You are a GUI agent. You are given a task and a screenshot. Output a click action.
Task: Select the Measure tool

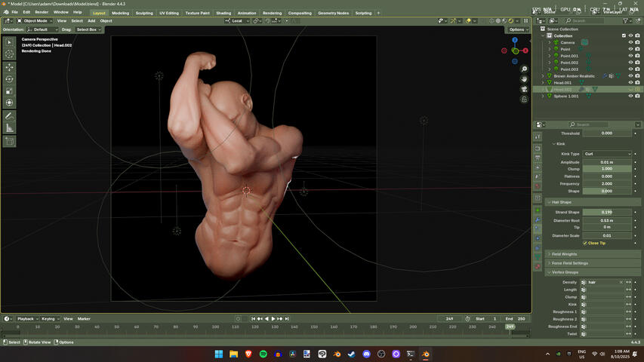[9, 128]
